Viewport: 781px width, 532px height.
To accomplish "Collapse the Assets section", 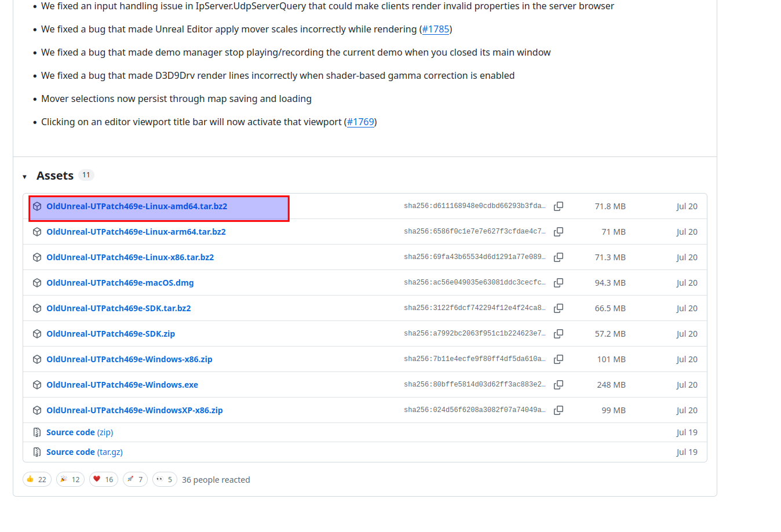I will click(25, 176).
